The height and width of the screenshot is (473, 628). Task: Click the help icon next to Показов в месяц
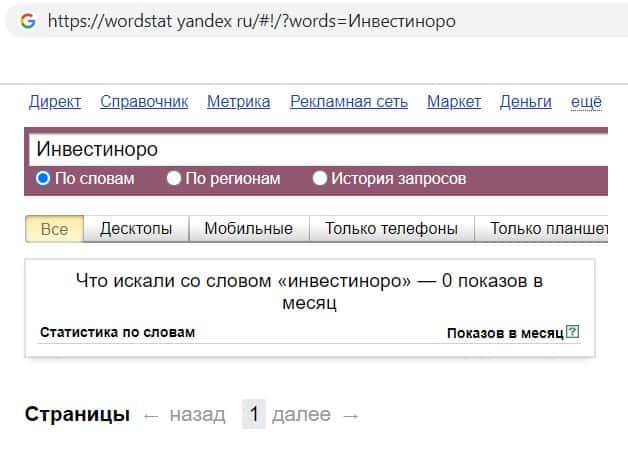point(573,332)
